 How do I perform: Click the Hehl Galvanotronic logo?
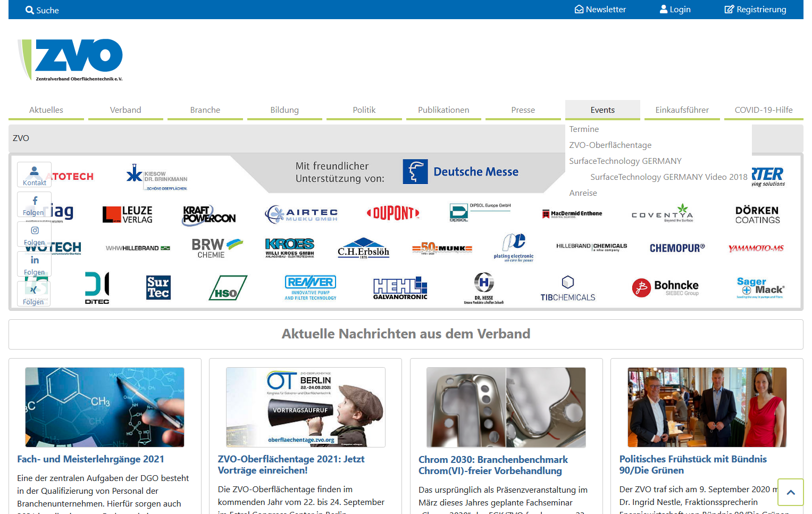coord(400,288)
